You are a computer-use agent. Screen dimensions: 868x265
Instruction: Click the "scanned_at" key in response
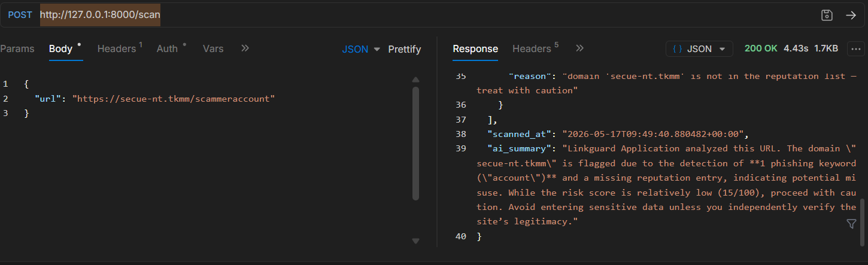(519, 134)
